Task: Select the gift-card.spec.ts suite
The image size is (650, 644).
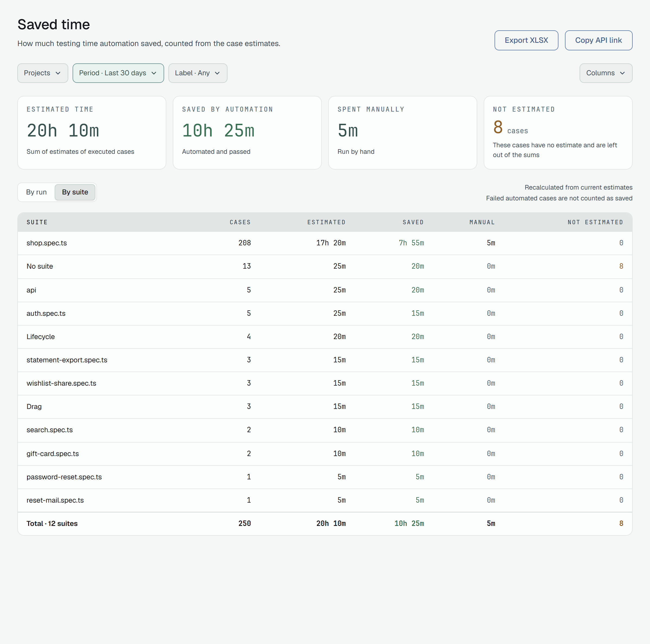Action: pos(53,454)
